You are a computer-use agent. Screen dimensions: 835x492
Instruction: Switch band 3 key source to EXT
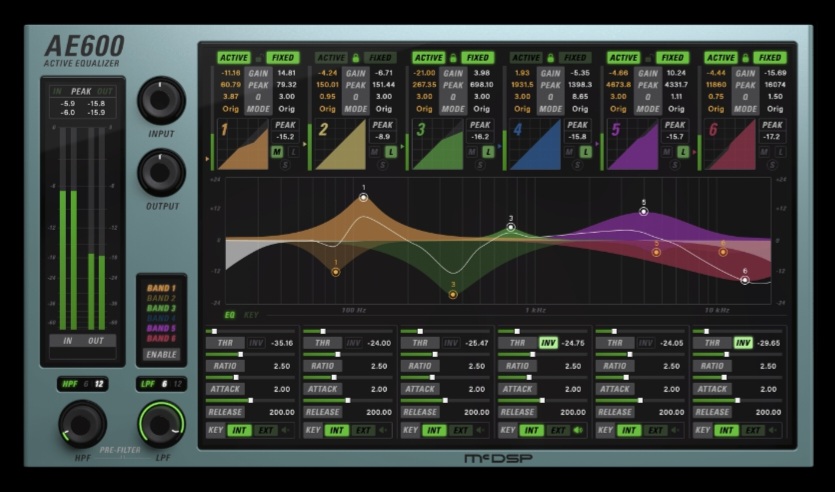click(x=460, y=430)
